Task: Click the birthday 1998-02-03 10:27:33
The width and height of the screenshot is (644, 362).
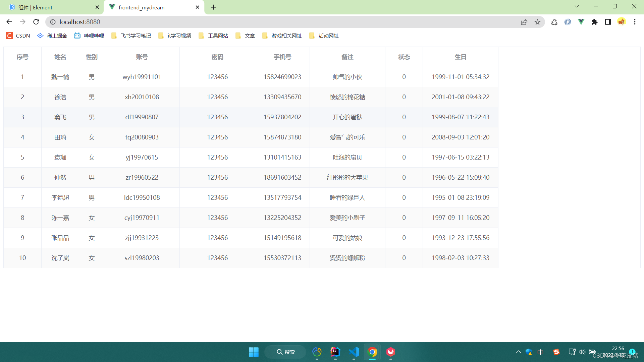Action: click(x=461, y=258)
